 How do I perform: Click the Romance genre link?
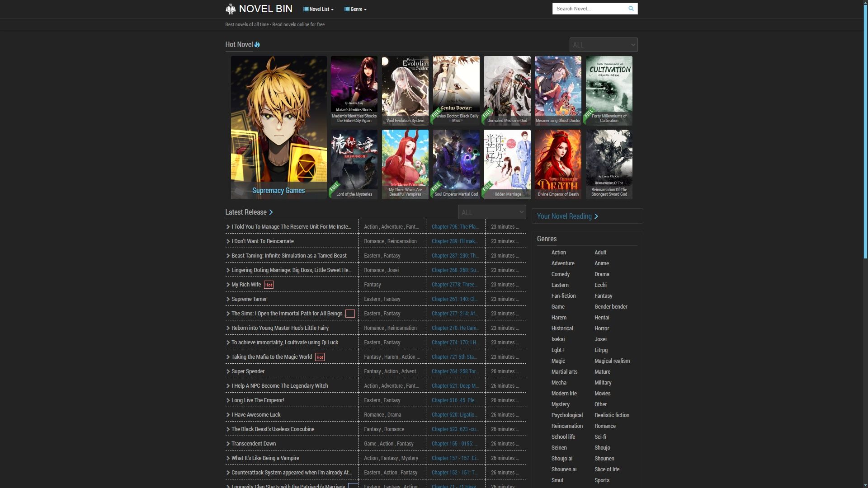(x=604, y=427)
